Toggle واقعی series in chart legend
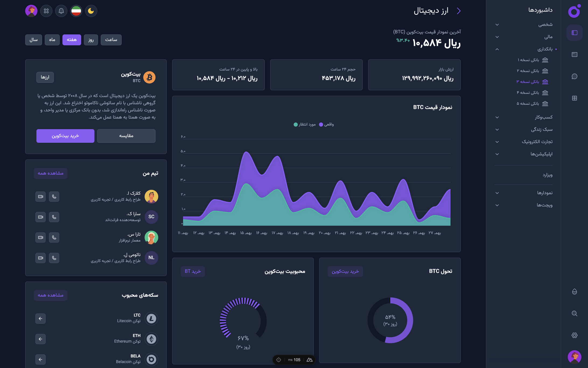Image resolution: width=588 pixels, height=368 pixels. pyautogui.click(x=326, y=124)
